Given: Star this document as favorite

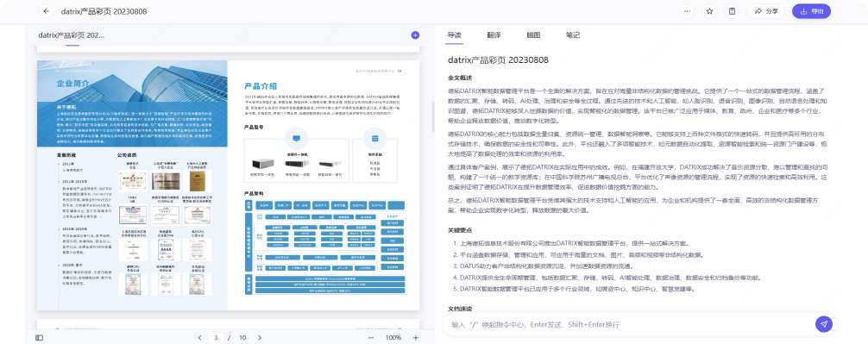Looking at the screenshot, I should click(709, 11).
